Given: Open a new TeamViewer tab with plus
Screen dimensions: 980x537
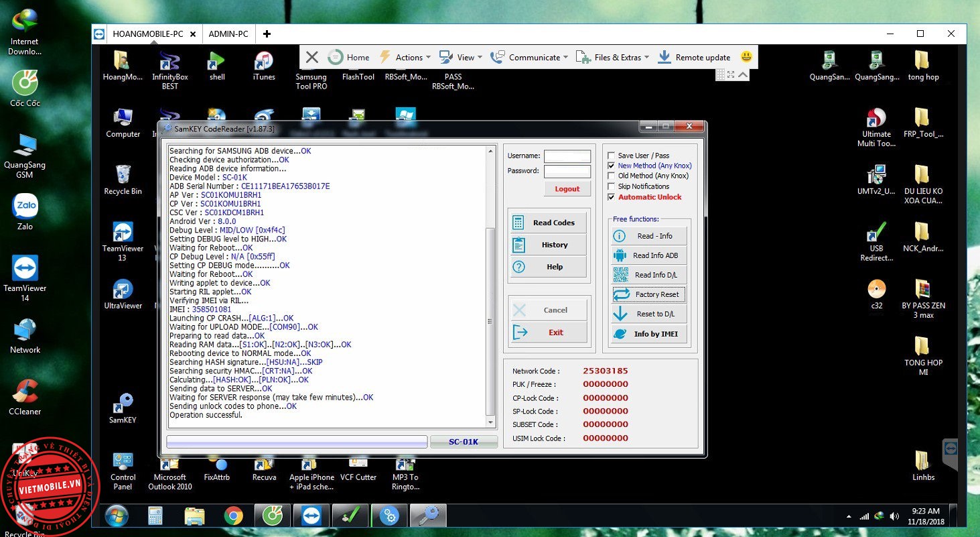Looking at the screenshot, I should point(267,34).
